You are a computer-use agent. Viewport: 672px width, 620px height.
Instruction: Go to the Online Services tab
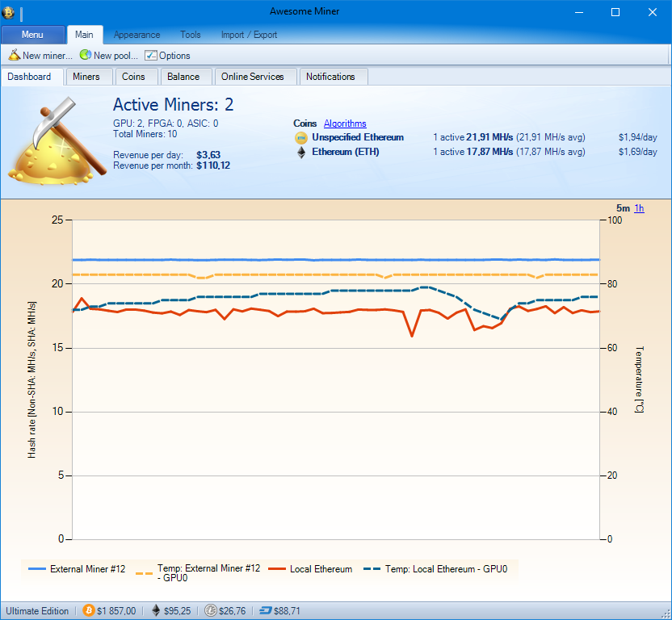[x=253, y=77]
